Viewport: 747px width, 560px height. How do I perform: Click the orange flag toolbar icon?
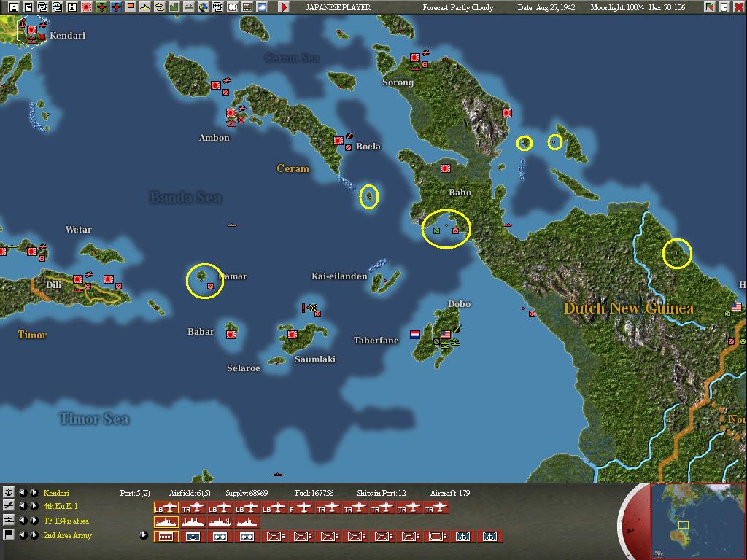(x=130, y=7)
